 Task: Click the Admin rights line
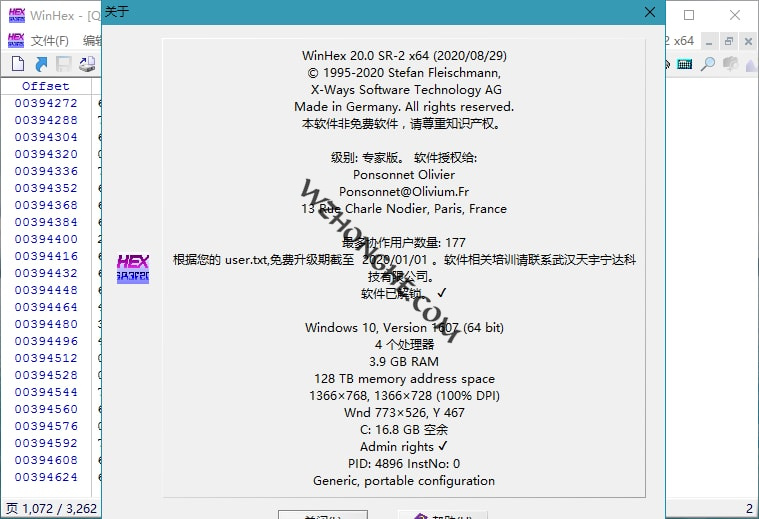(404, 446)
